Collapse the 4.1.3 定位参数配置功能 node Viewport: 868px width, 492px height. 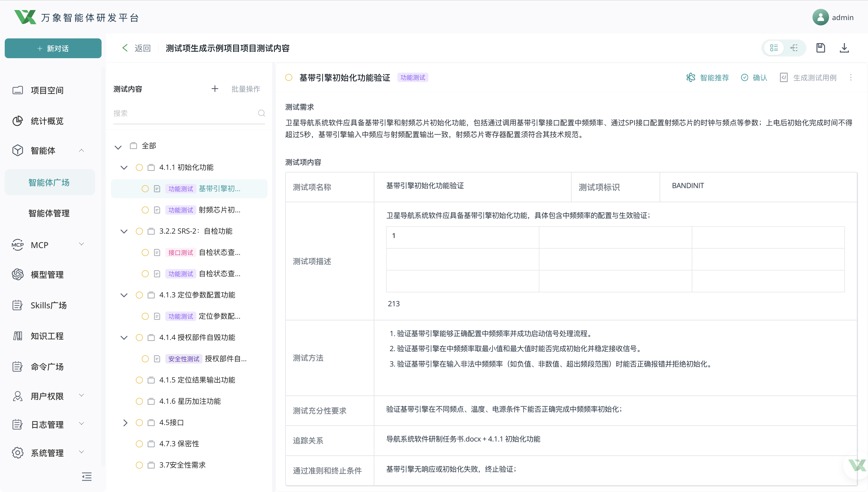point(124,295)
